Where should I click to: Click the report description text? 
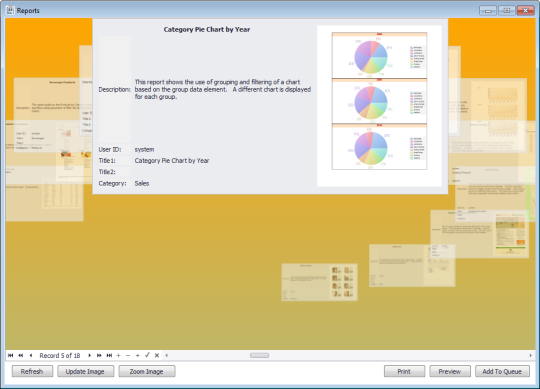tap(222, 90)
